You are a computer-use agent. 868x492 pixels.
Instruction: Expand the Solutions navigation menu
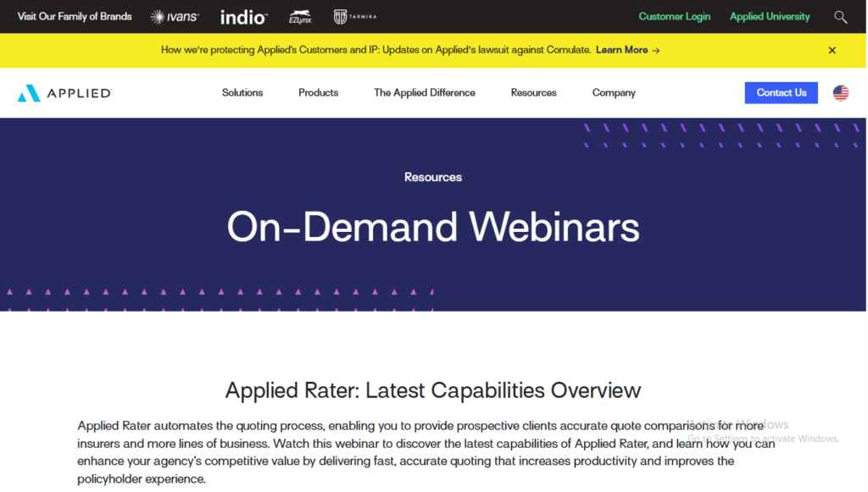coord(242,93)
